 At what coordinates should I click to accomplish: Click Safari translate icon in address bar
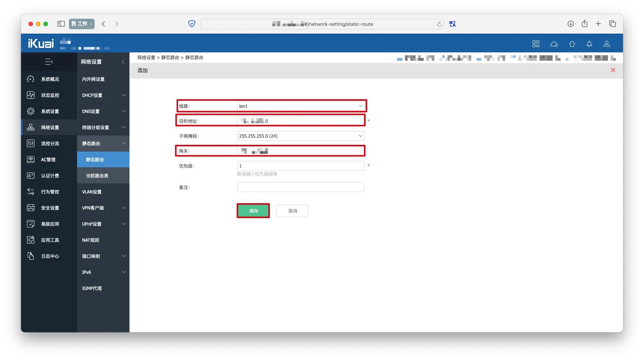point(452,24)
